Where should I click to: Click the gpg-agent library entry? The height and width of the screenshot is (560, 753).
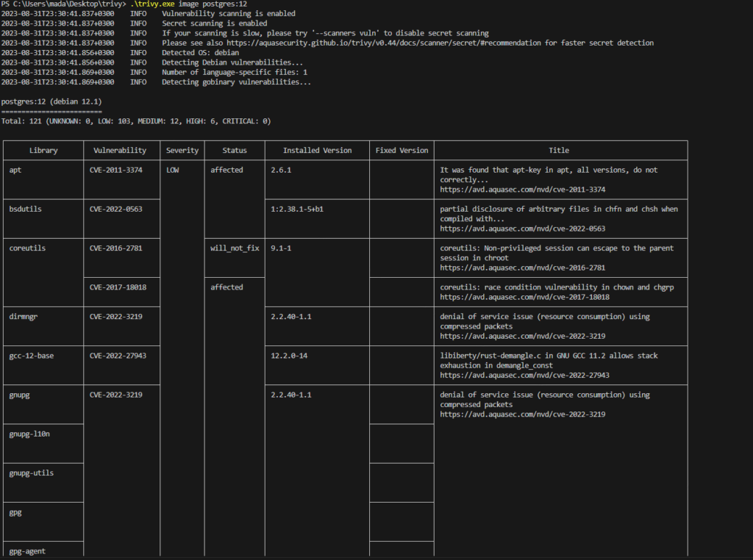[x=27, y=551]
